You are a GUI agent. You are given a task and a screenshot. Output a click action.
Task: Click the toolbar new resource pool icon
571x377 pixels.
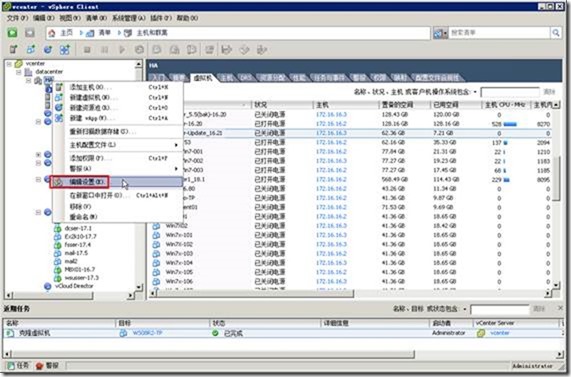(x=48, y=49)
